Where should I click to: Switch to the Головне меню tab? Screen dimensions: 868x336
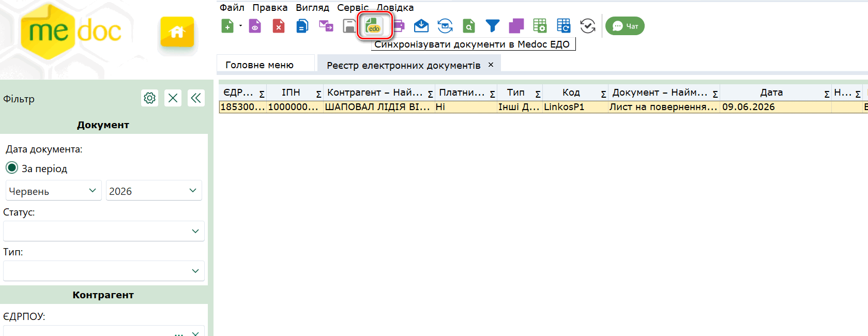click(260, 65)
